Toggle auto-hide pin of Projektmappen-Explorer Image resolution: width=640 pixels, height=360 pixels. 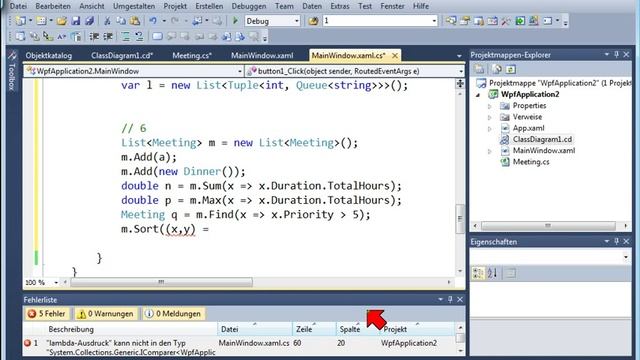pos(616,54)
